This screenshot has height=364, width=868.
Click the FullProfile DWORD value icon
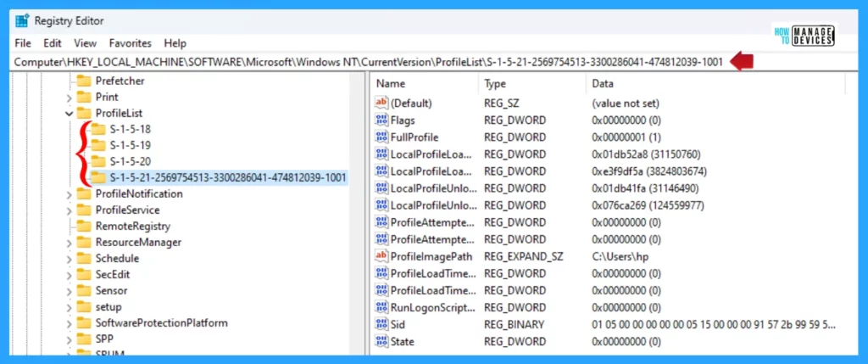point(382,137)
